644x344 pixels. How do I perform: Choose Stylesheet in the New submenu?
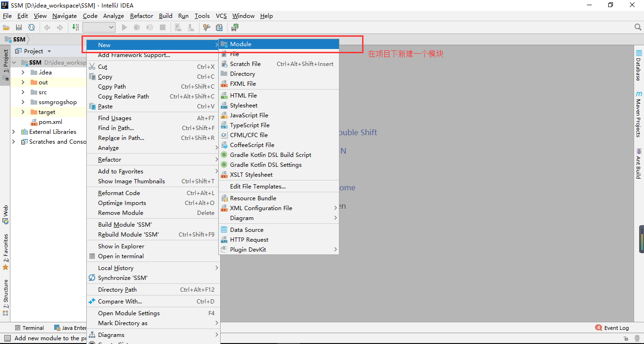pyautogui.click(x=279, y=106)
